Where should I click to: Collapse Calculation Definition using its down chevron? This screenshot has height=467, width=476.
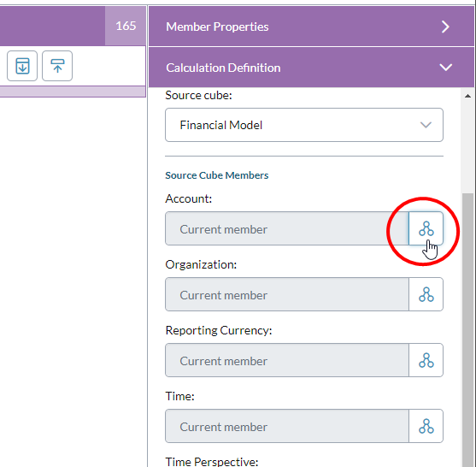(x=445, y=68)
